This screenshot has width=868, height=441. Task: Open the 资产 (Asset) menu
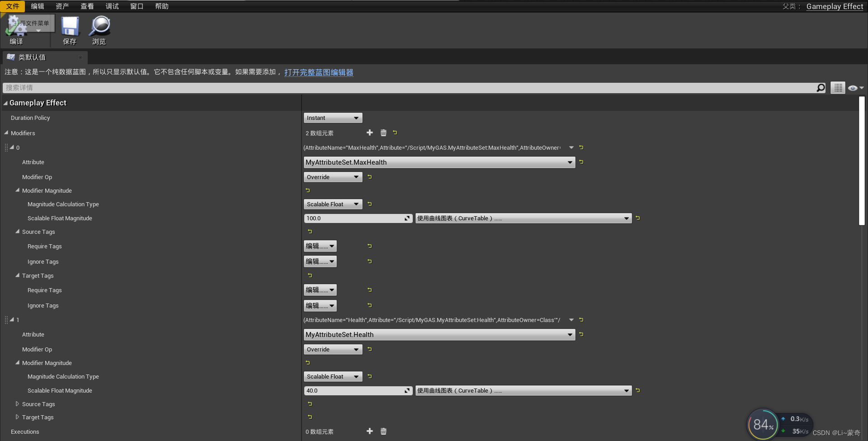tap(62, 6)
